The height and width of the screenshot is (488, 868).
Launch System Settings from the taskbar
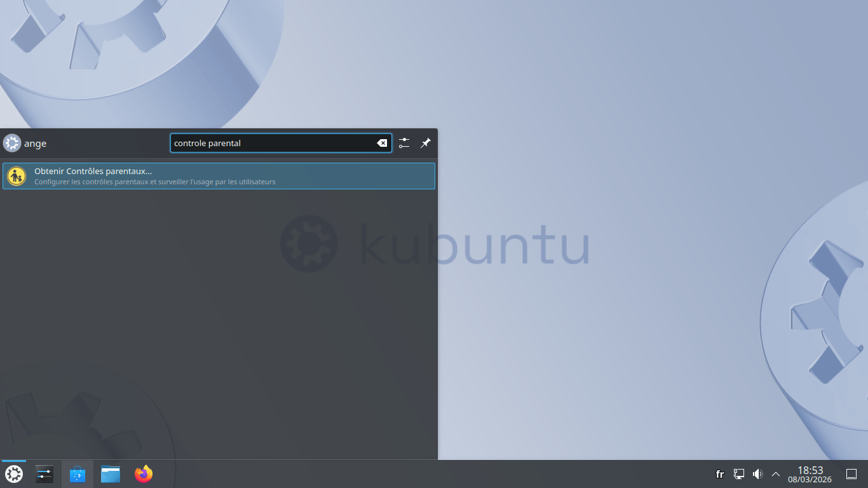click(x=44, y=474)
